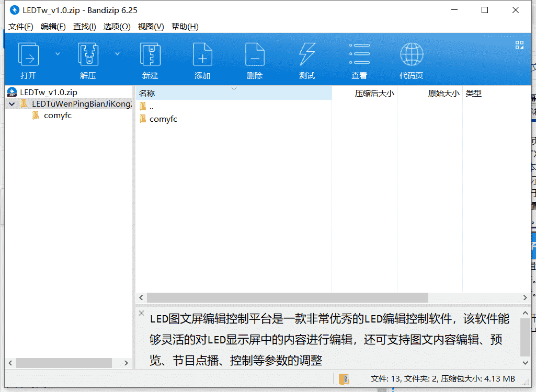Click the archive comment description text
The height and width of the screenshot is (392, 536).
pyautogui.click(x=329, y=339)
